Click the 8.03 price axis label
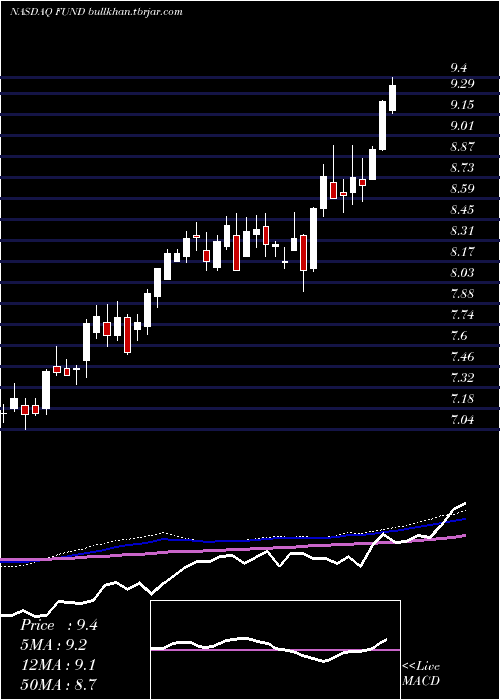The width and height of the screenshot is (500, 700). [x=462, y=273]
